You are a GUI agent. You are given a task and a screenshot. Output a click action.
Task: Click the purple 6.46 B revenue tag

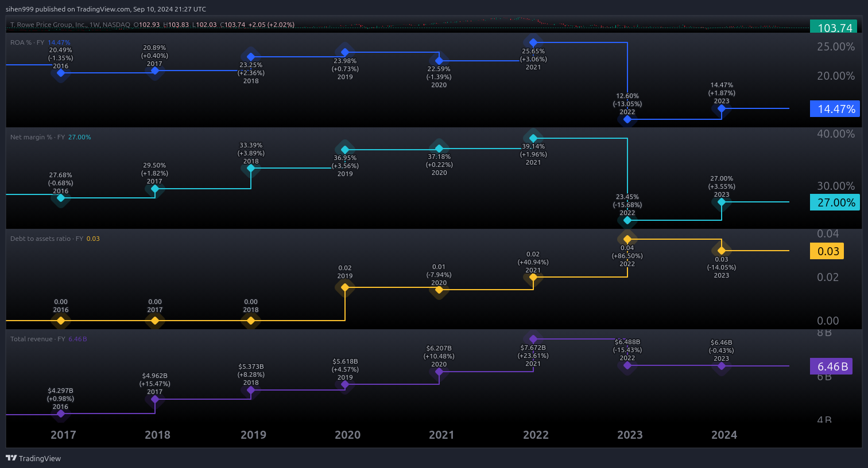[x=831, y=366]
